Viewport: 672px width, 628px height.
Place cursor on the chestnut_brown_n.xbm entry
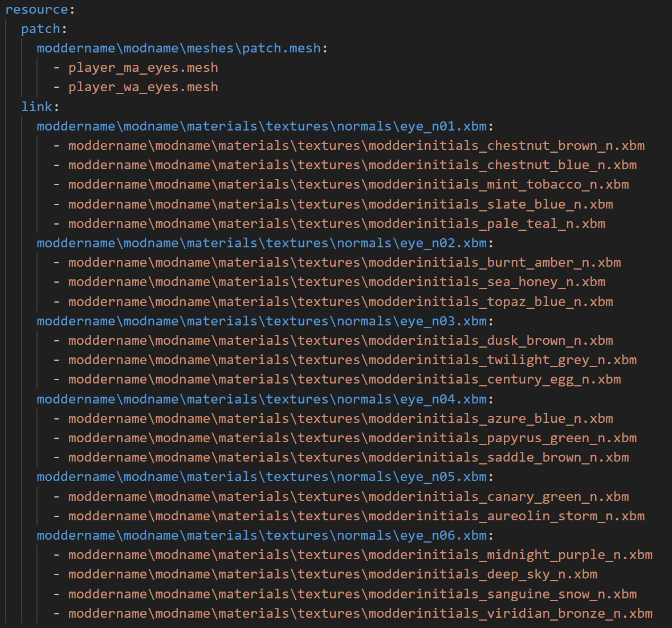356,146
